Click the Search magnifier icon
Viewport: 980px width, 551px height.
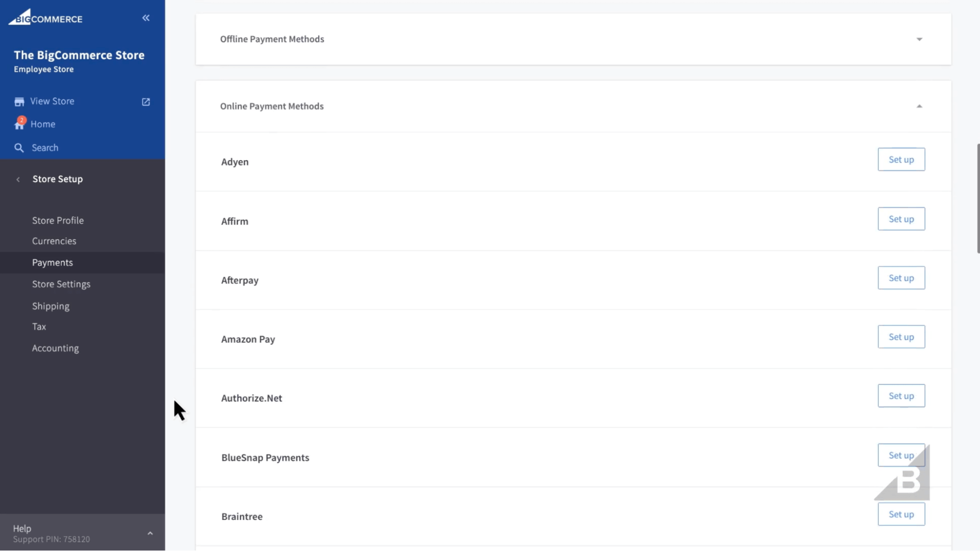click(x=19, y=148)
